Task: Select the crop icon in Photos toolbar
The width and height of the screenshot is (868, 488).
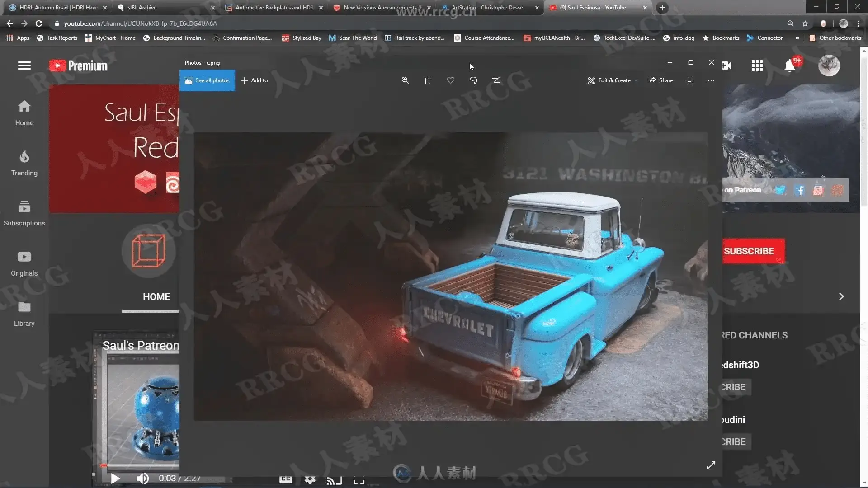Action: click(496, 80)
